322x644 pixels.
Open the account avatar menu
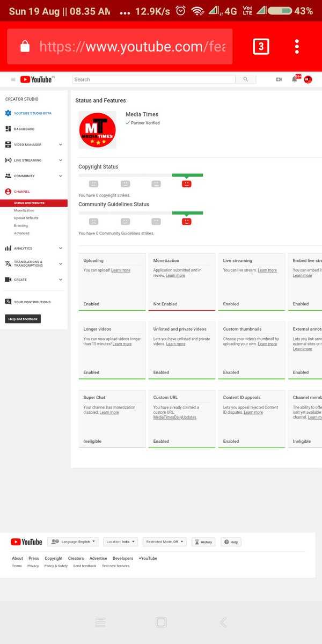(308, 79)
